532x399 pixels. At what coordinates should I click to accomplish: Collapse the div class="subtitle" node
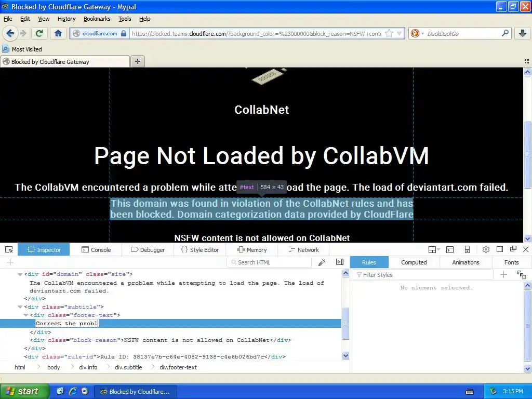tap(20, 307)
